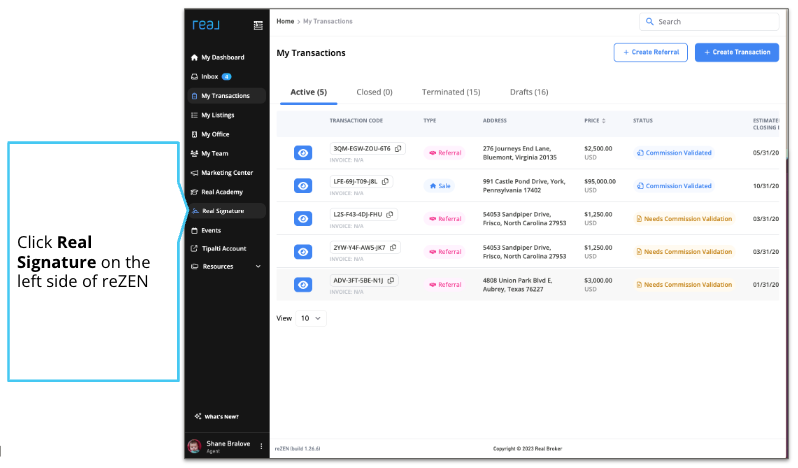The height and width of the screenshot is (468, 798).
Task: Open Real Academy in the sidebar
Action: point(221,192)
